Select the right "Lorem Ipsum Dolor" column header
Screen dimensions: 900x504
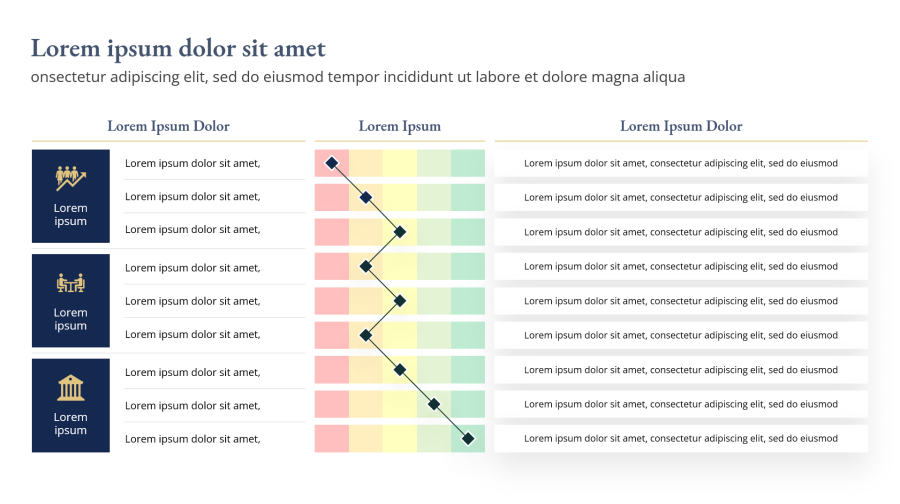click(x=681, y=126)
